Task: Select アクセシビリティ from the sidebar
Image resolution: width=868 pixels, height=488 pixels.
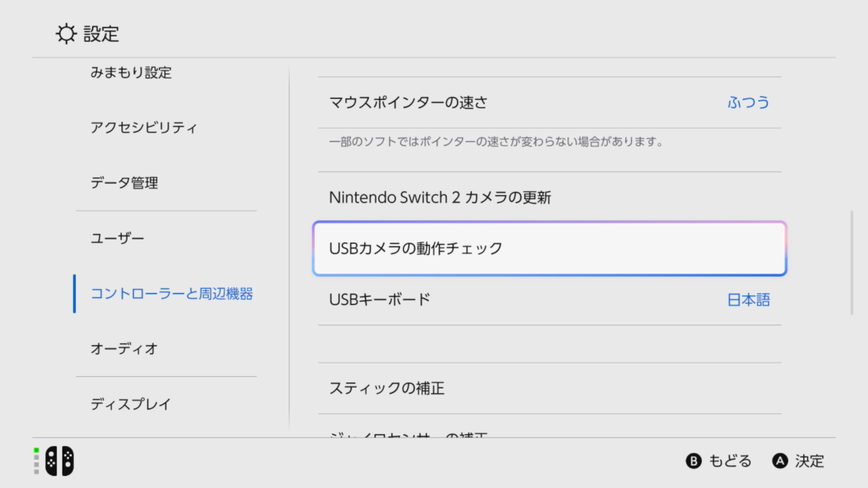Action: pos(144,127)
